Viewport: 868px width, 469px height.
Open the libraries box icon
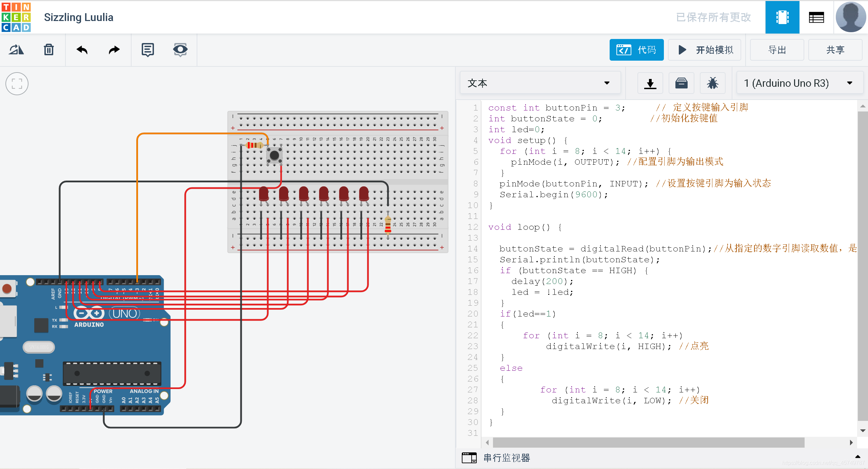pos(681,83)
